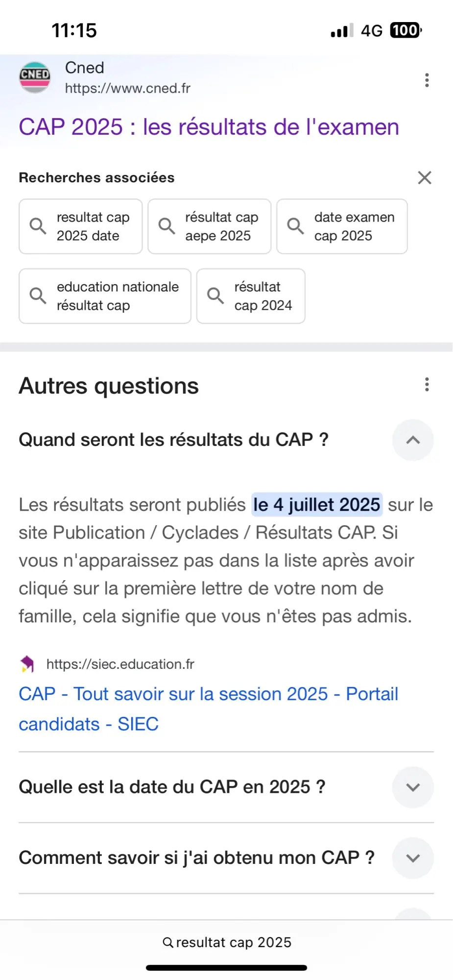This screenshot has width=453, height=980.
Task: Expand Quelle est la date du CAP question
Action: pos(413,787)
